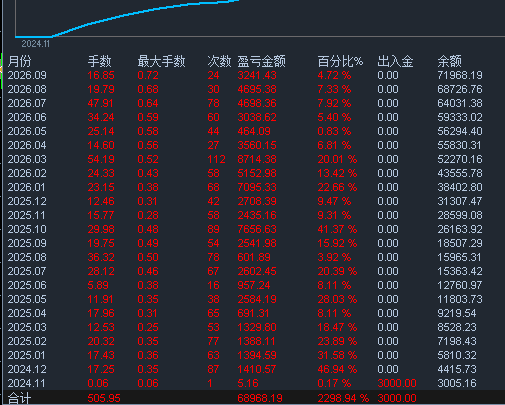
Task: Select the 2025.12 month row label
Action: 27,201
